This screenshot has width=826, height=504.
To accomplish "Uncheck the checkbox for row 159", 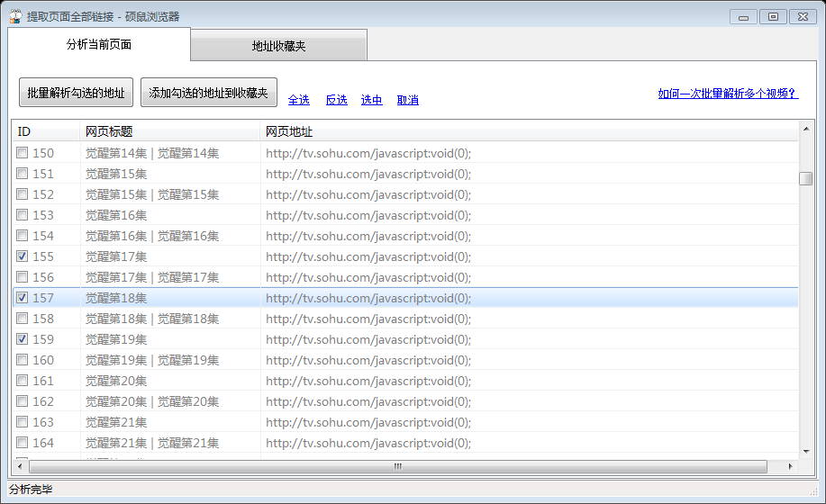I will point(23,339).
